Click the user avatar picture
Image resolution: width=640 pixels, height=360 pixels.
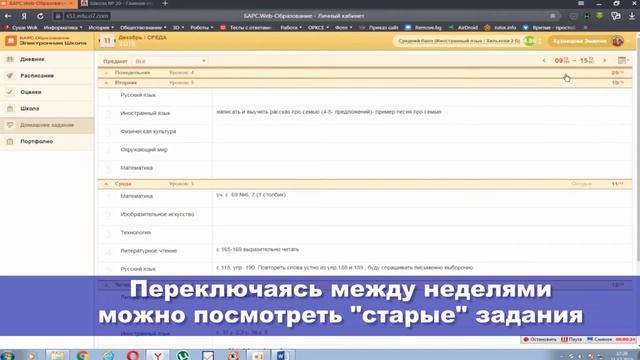pyautogui.click(x=617, y=41)
